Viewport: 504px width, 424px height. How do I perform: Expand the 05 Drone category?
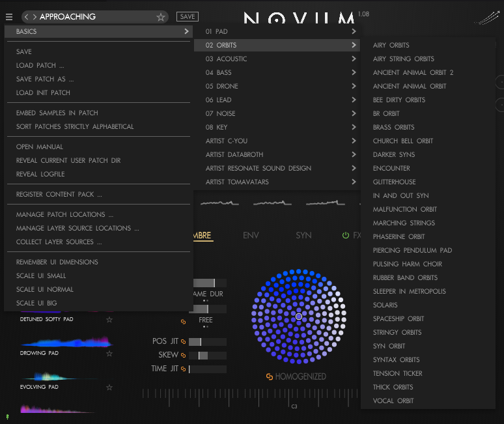(x=277, y=86)
